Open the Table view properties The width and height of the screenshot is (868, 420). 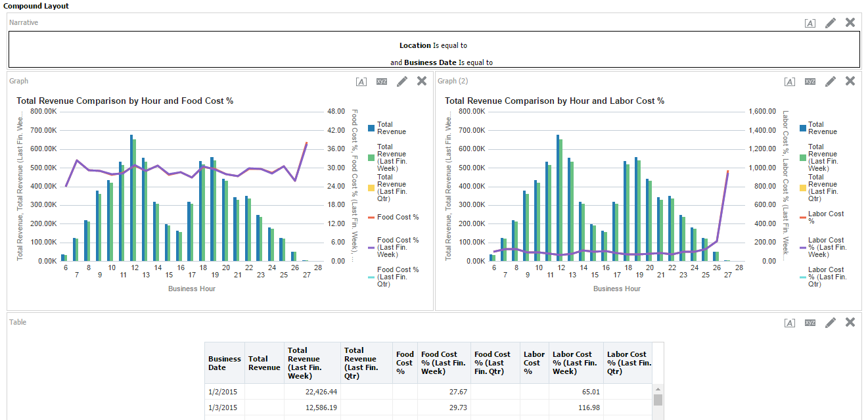tap(810, 322)
